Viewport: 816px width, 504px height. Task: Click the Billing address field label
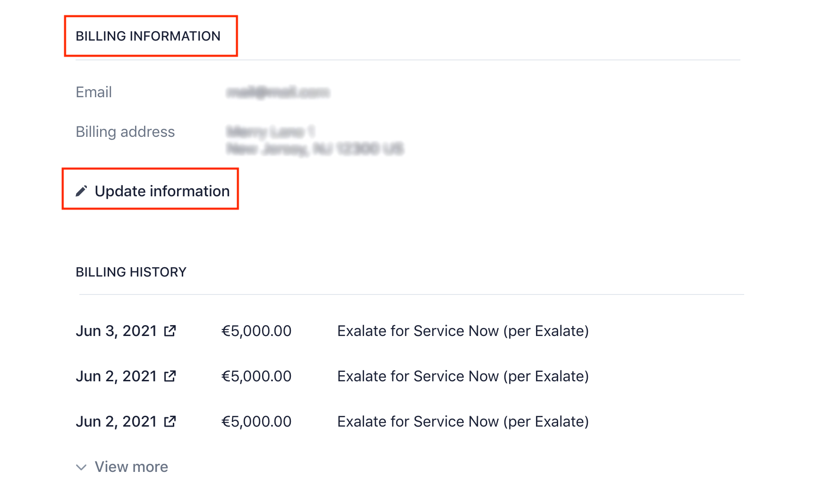point(125,132)
